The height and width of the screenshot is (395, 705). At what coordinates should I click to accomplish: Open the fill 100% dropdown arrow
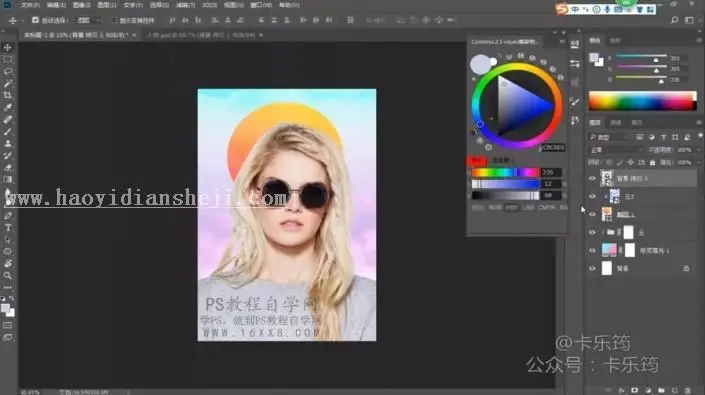[x=698, y=162]
